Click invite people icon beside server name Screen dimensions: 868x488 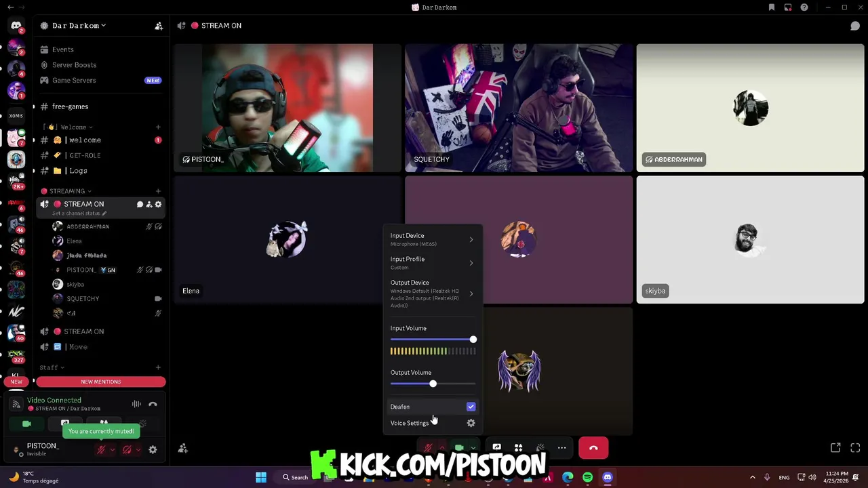(159, 26)
